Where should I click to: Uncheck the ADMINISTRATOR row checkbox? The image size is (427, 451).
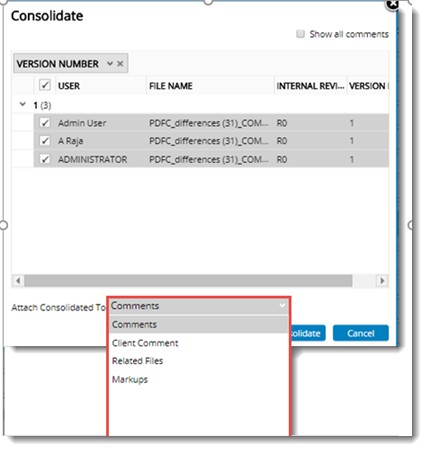click(x=45, y=159)
